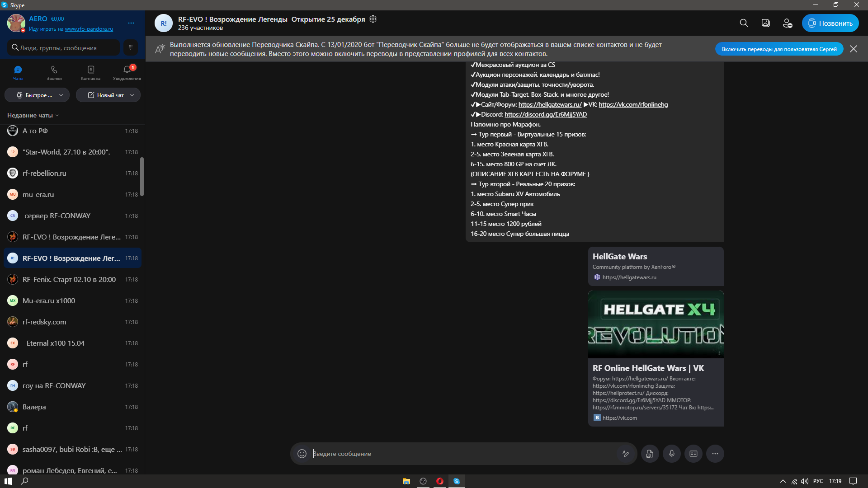This screenshot has width=868, height=488.
Task: Enable translations for user Сергей
Action: pos(779,49)
